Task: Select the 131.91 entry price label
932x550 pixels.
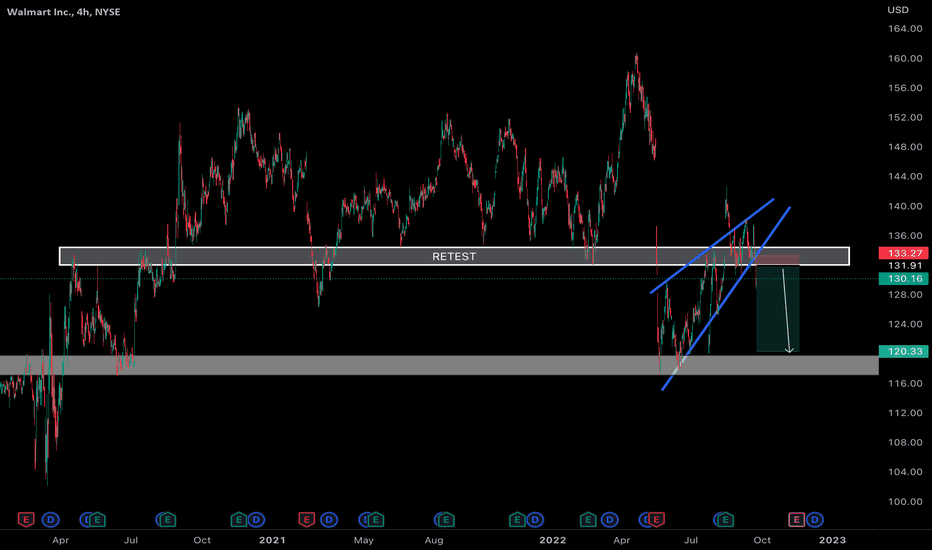Action: (x=905, y=265)
